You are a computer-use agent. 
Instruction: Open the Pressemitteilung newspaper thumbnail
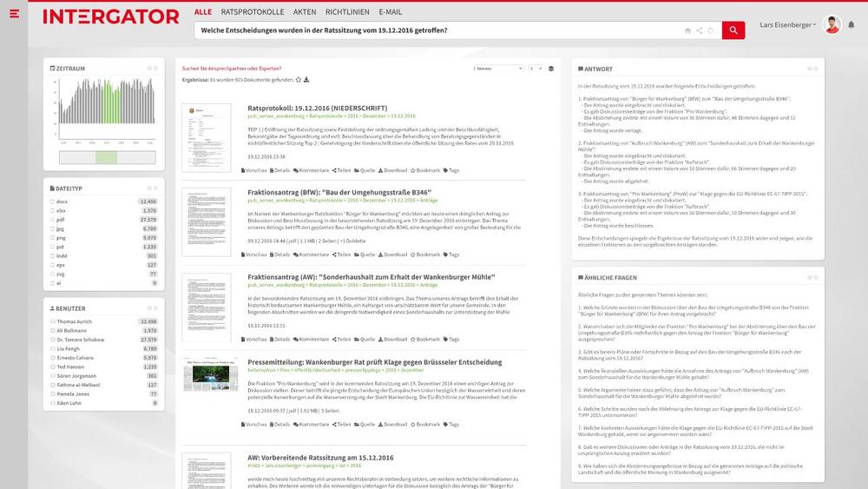[x=211, y=375]
